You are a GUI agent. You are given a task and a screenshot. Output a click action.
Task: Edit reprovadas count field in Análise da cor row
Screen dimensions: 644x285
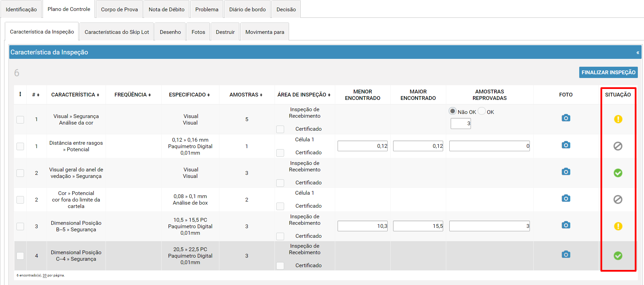pos(461,124)
